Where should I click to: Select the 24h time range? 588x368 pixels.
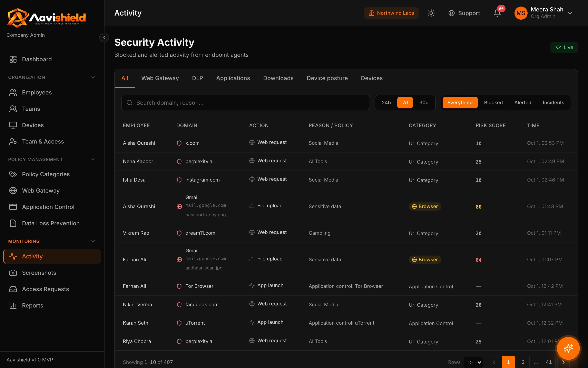(386, 102)
